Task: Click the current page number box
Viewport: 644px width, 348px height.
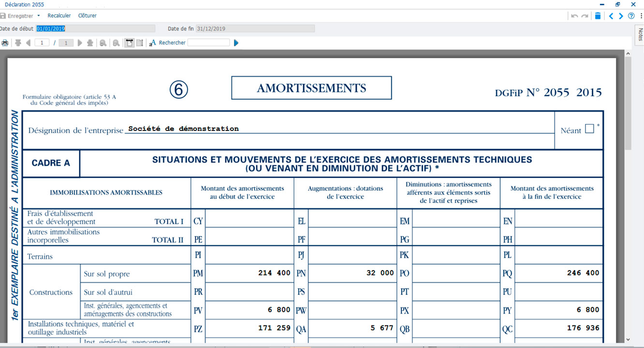Action: (42, 43)
